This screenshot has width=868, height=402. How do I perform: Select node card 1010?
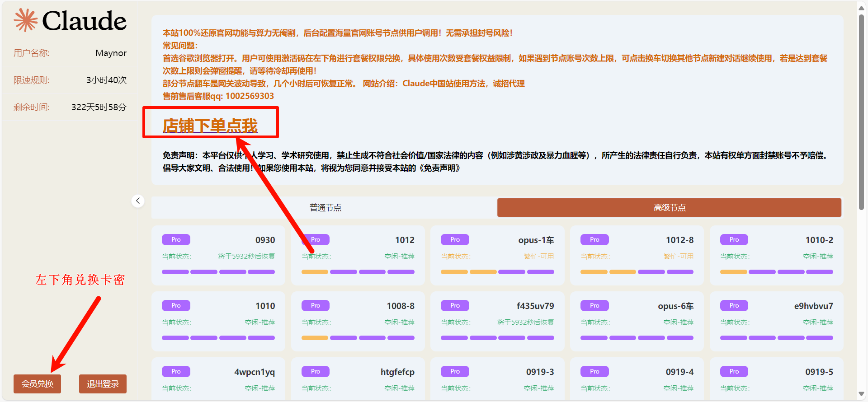[218, 321]
